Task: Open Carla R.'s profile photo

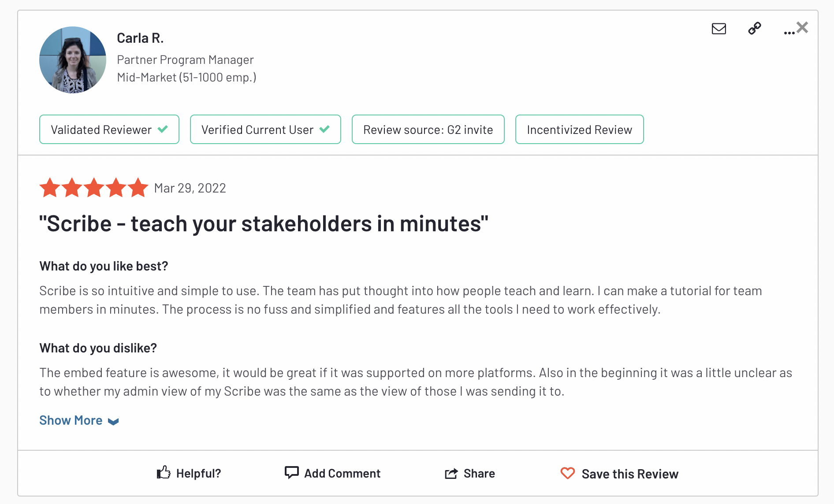Action: [x=73, y=60]
